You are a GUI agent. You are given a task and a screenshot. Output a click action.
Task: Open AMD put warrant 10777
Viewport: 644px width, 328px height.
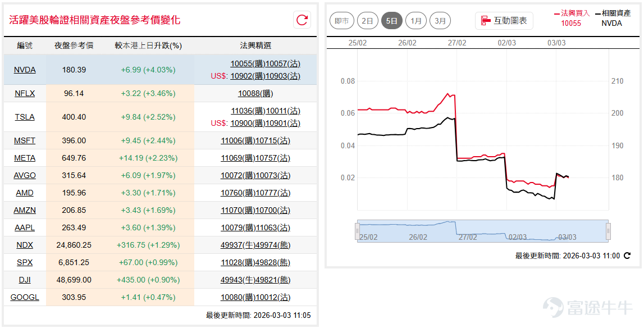(273, 193)
